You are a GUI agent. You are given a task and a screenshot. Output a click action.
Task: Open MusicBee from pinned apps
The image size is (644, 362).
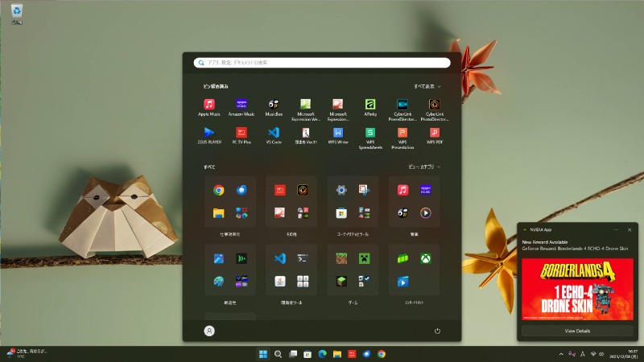(x=273, y=105)
